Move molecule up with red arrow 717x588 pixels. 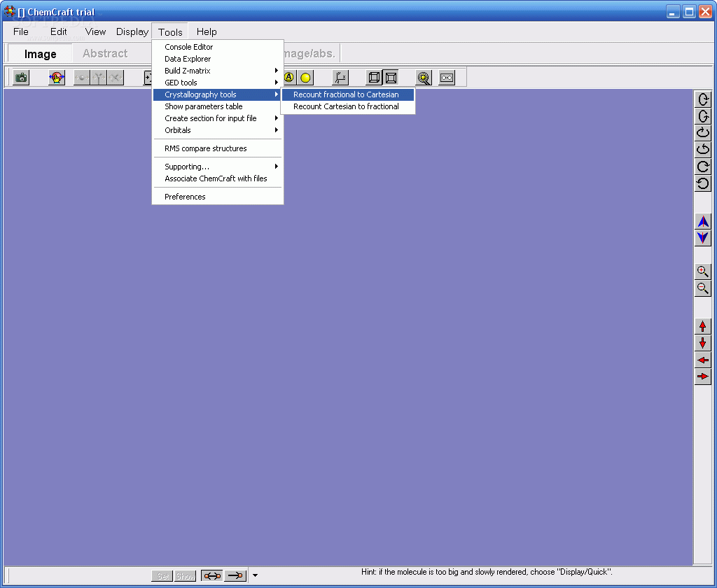[x=703, y=326]
